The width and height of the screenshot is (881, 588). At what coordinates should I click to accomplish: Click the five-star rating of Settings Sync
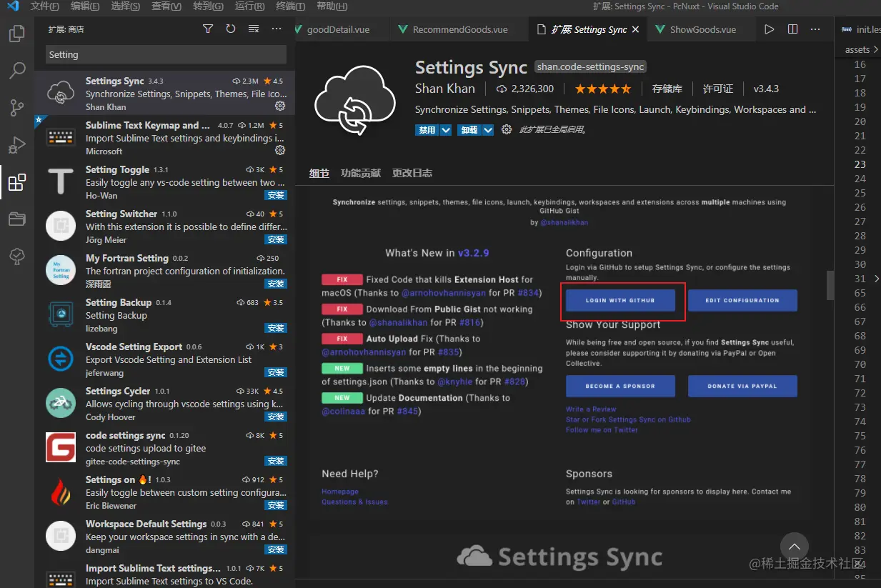coord(602,89)
